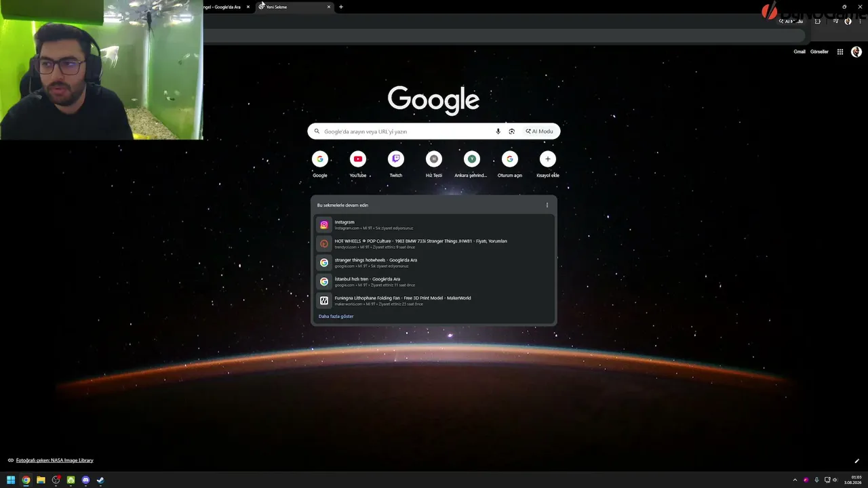868x488 pixels.
Task: Add a new shortcut with Kısayol ekle
Action: (548, 164)
